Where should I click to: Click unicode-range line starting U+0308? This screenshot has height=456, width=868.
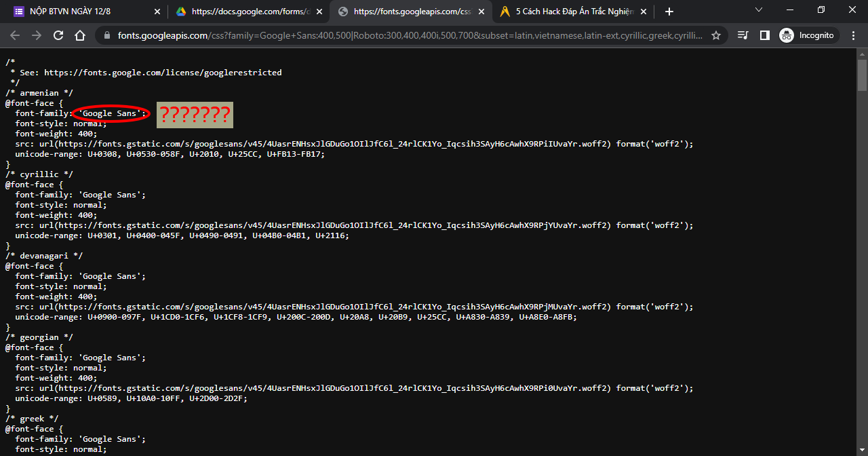point(170,154)
